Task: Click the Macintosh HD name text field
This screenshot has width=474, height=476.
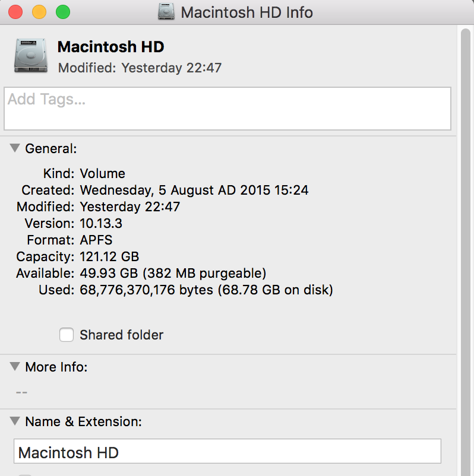Action: click(227, 451)
